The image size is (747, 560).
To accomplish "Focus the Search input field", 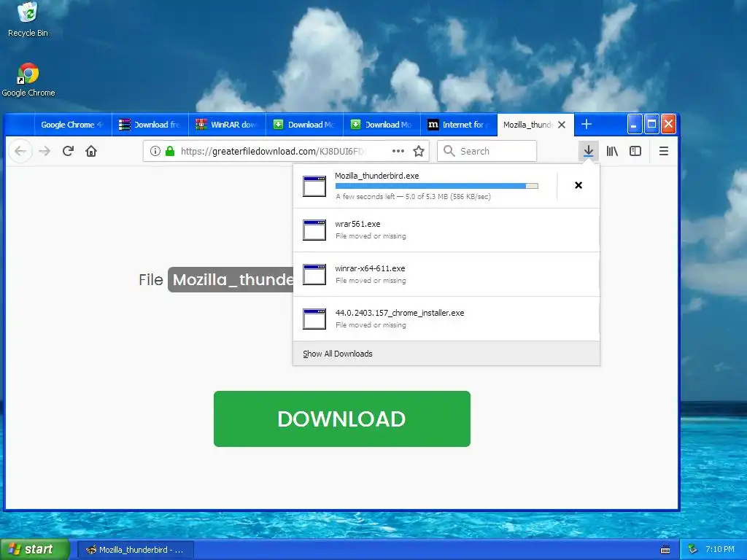I will coord(487,152).
